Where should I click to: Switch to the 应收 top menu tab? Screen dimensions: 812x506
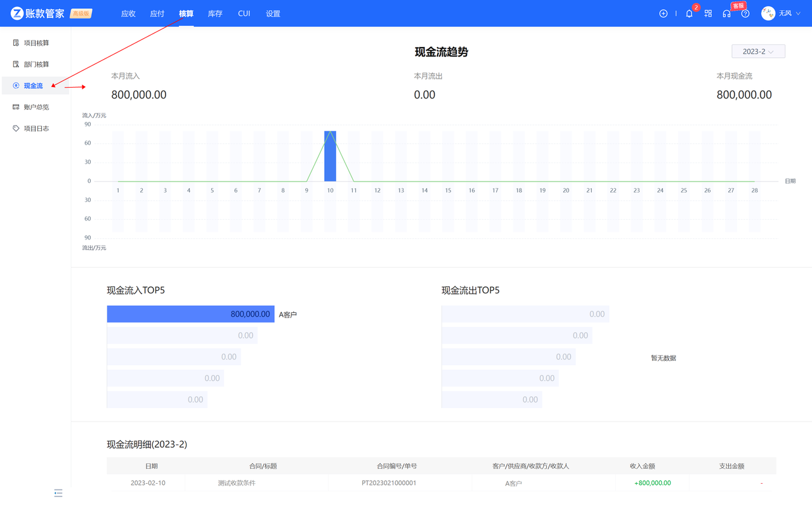128,13
